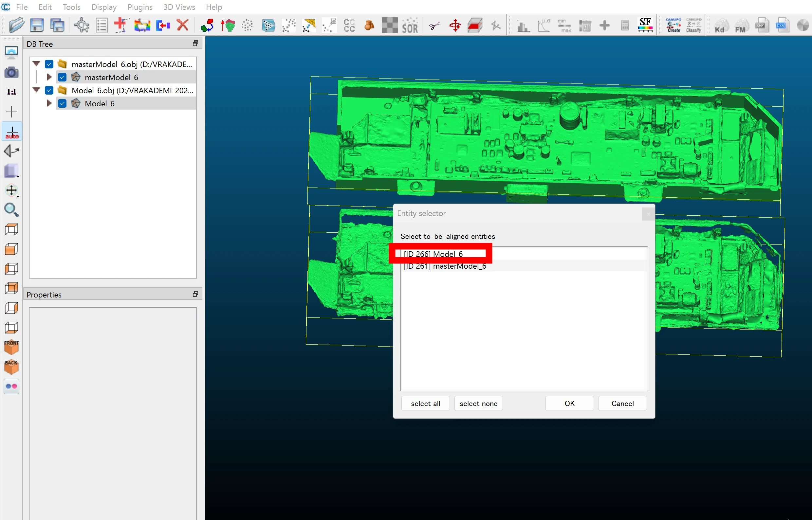812x520 pixels.
Task: Expand the masterModel_6 mesh node
Action: pos(49,77)
